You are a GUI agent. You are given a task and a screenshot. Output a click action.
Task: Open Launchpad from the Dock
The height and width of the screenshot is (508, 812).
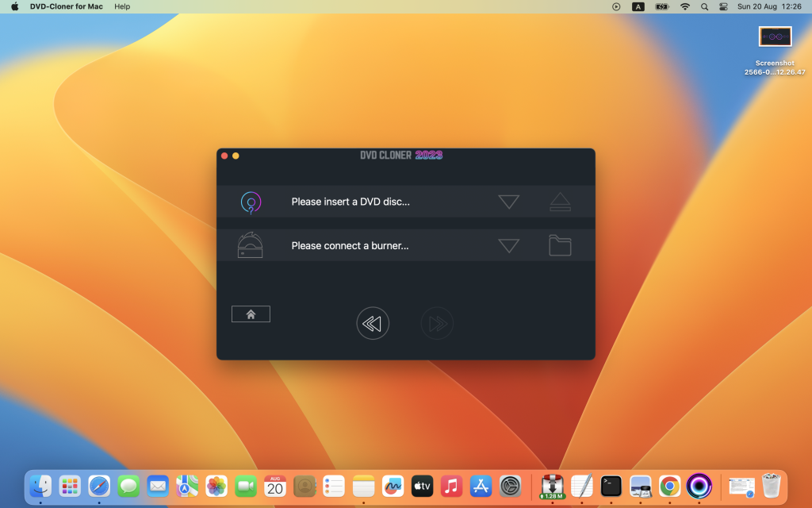70,487
